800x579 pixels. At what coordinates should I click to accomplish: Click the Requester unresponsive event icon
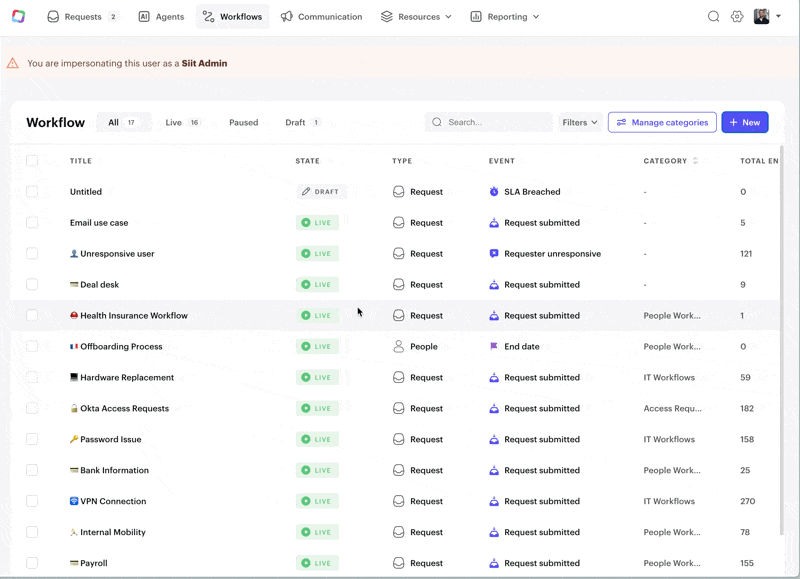tap(494, 254)
